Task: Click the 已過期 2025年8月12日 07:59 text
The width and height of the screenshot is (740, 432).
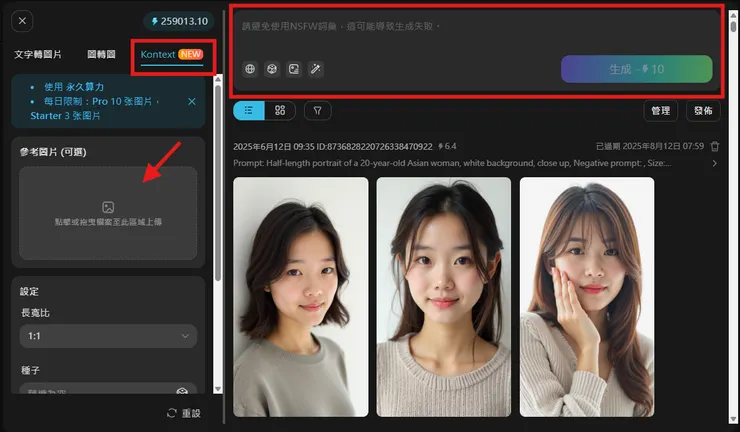Action: 650,146
